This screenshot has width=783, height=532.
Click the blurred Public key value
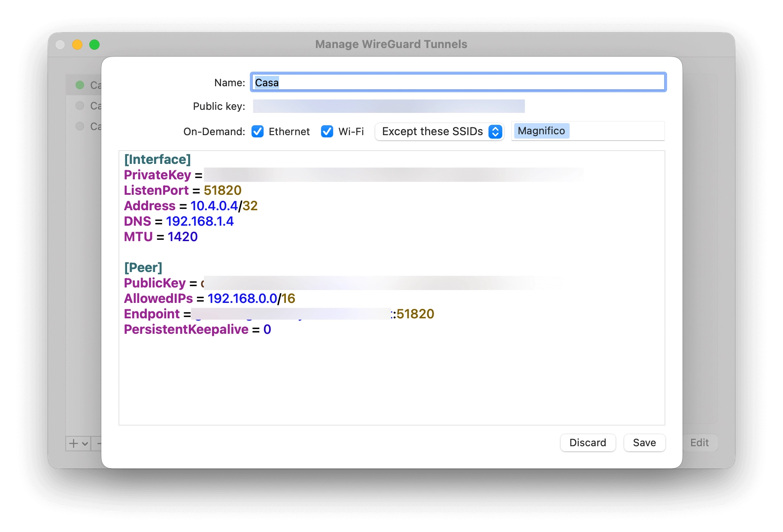point(388,106)
